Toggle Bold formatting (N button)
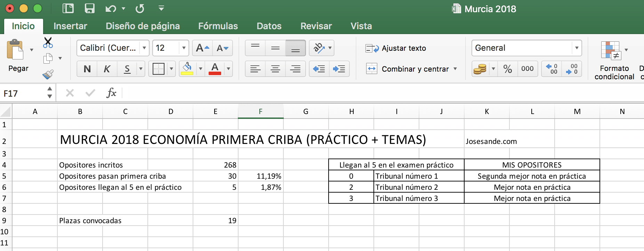Viewport: 644px width, 251px height. [87, 69]
